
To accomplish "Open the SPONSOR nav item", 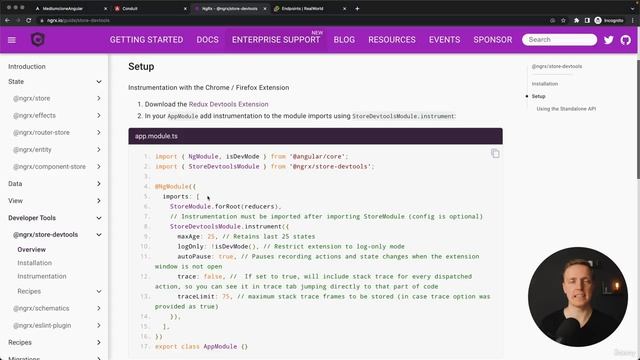I will click(493, 40).
